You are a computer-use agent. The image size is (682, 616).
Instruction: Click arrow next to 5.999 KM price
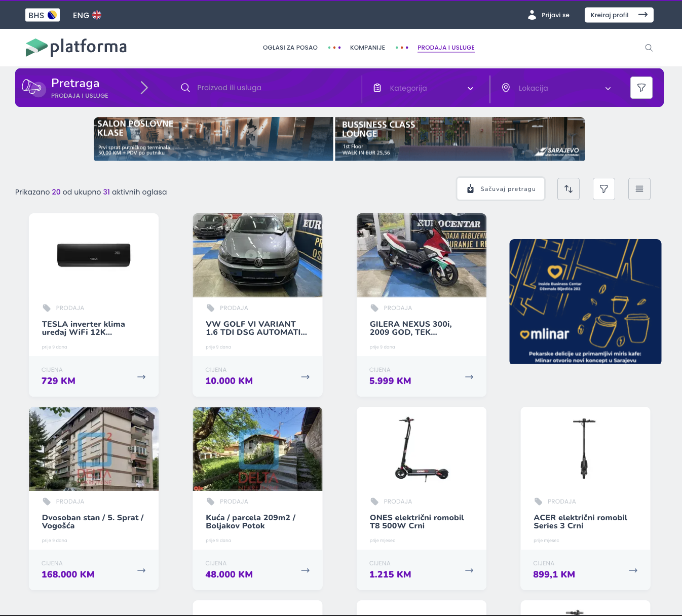pyautogui.click(x=469, y=377)
